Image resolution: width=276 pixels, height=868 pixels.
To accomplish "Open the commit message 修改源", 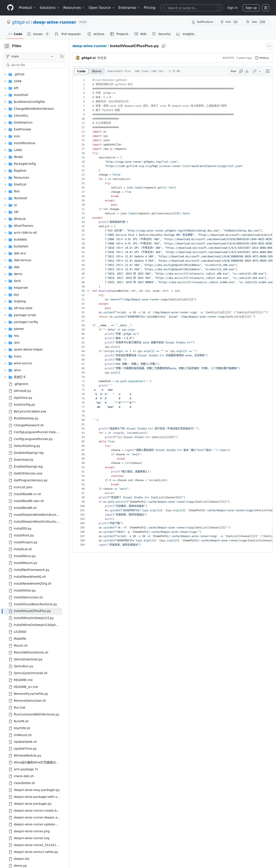I will click(102, 58).
